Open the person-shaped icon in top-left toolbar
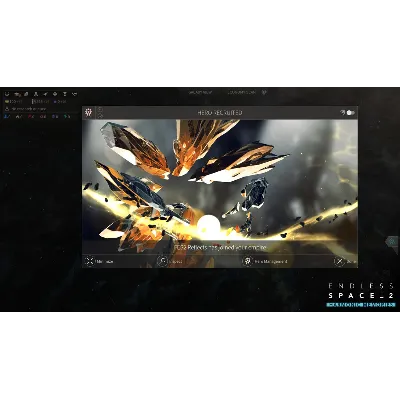The width and height of the screenshot is (400, 400). [x=36, y=94]
